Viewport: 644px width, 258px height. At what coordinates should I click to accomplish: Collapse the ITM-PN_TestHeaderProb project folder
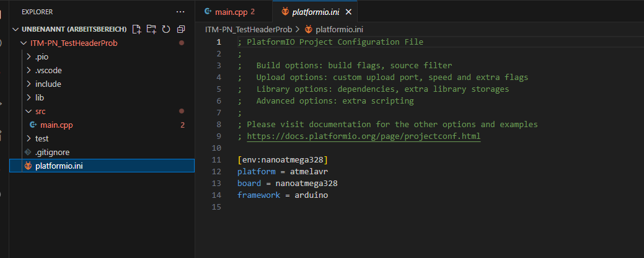pos(24,43)
